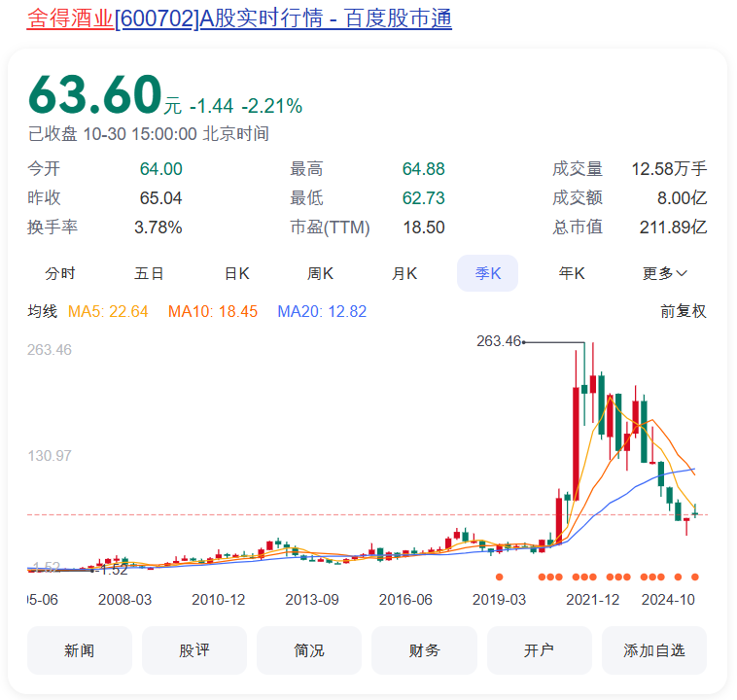Open the 简况 button
Screen dimensions: 737x700
click(x=309, y=650)
